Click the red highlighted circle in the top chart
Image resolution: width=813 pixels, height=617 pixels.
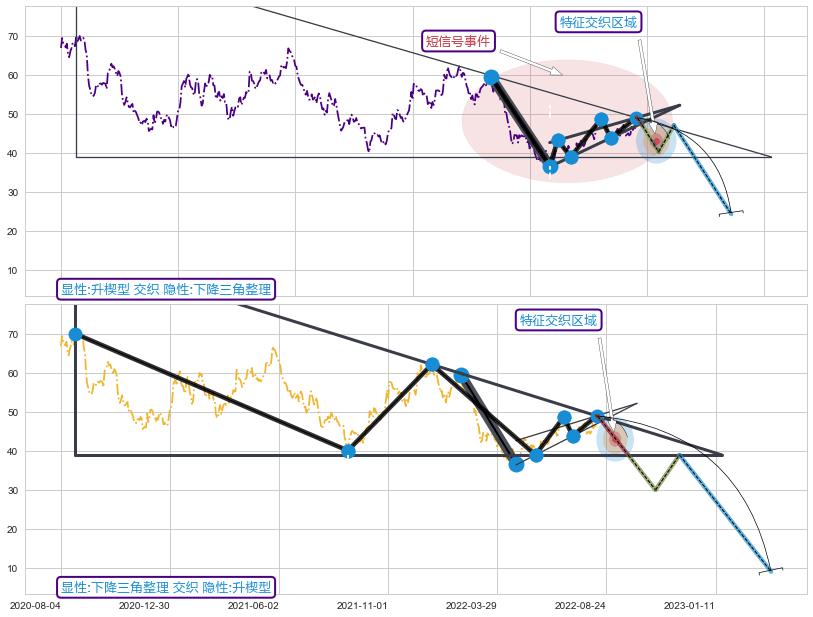656,139
